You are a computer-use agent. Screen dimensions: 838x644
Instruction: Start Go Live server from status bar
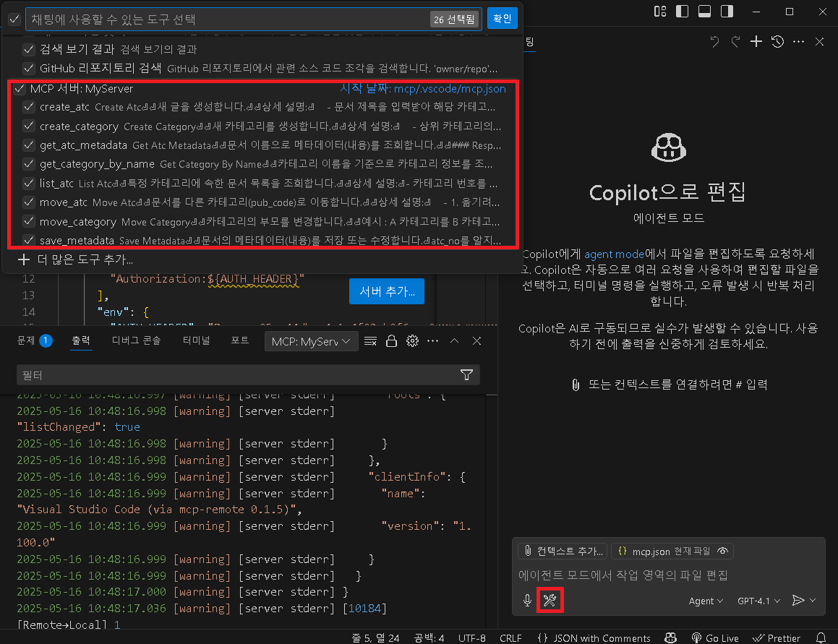coord(715,637)
